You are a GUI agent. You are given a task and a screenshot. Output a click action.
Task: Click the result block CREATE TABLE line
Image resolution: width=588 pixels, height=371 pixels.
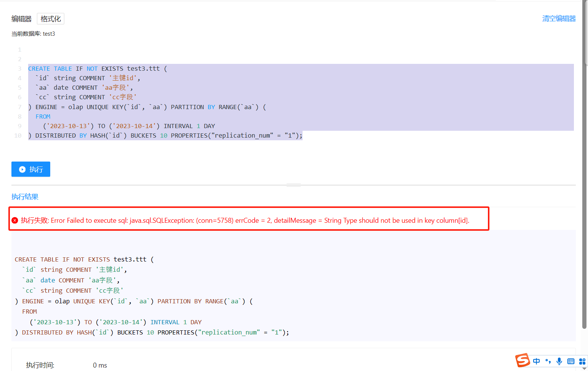[x=84, y=259]
